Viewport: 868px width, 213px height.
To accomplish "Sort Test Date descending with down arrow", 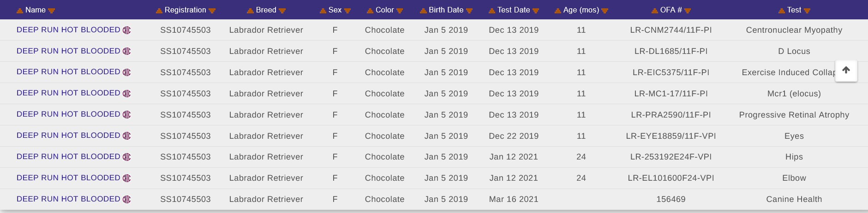I will [536, 11].
